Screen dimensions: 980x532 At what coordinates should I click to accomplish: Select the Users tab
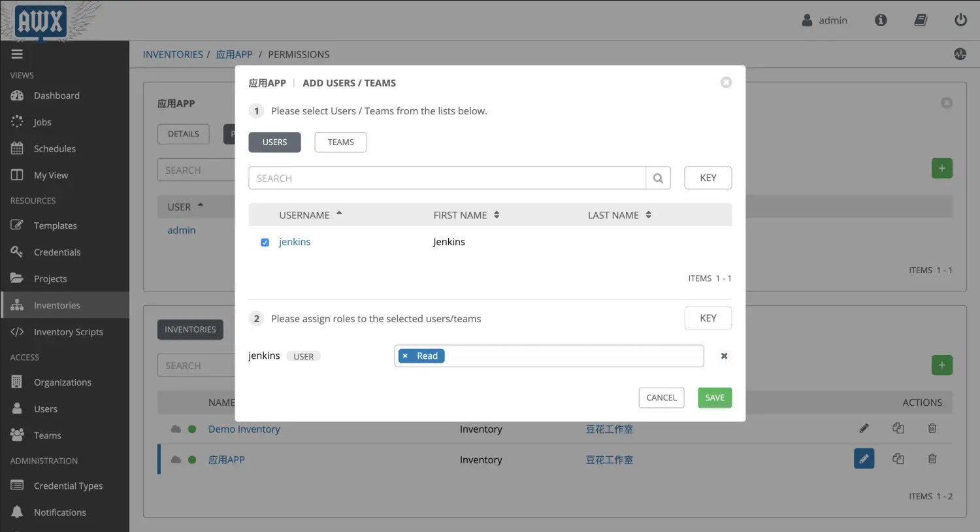tap(274, 142)
